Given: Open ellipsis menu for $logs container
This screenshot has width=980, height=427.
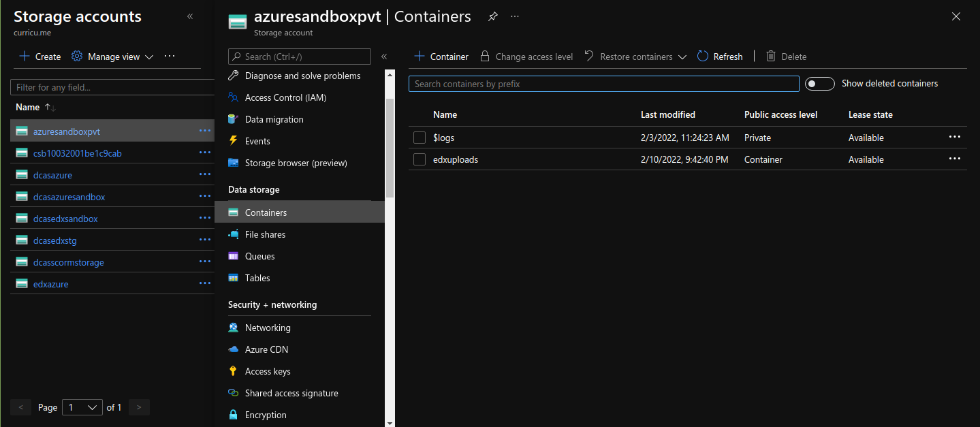Looking at the screenshot, I should (955, 137).
